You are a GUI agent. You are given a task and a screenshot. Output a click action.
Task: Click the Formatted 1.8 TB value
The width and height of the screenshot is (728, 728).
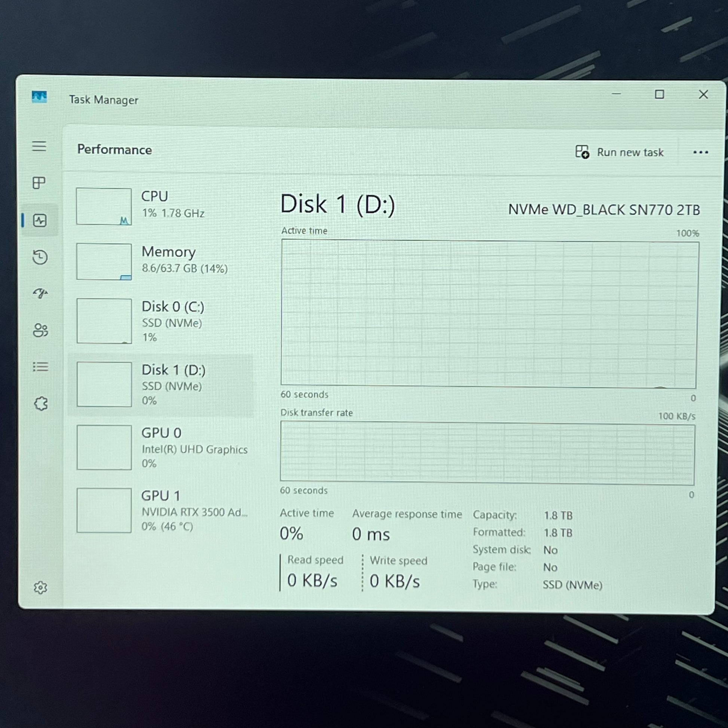pyautogui.click(x=558, y=533)
